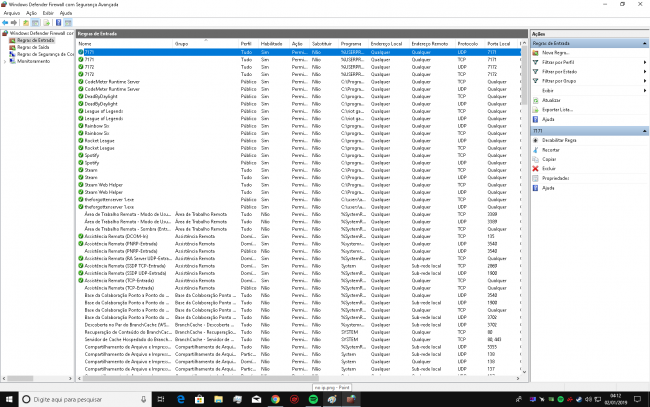650x407 pixels.
Task: Sort by the Protocolo column header
Action: (x=470, y=44)
